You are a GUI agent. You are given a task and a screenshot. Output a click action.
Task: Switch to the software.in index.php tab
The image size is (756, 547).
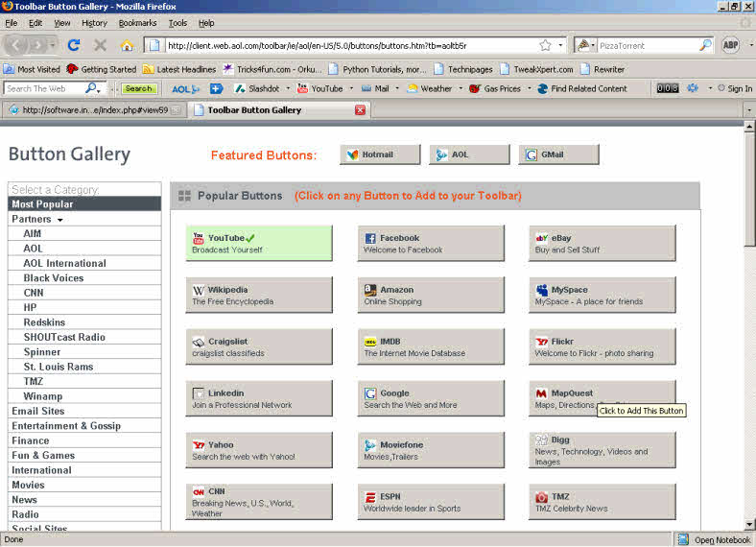pos(93,110)
